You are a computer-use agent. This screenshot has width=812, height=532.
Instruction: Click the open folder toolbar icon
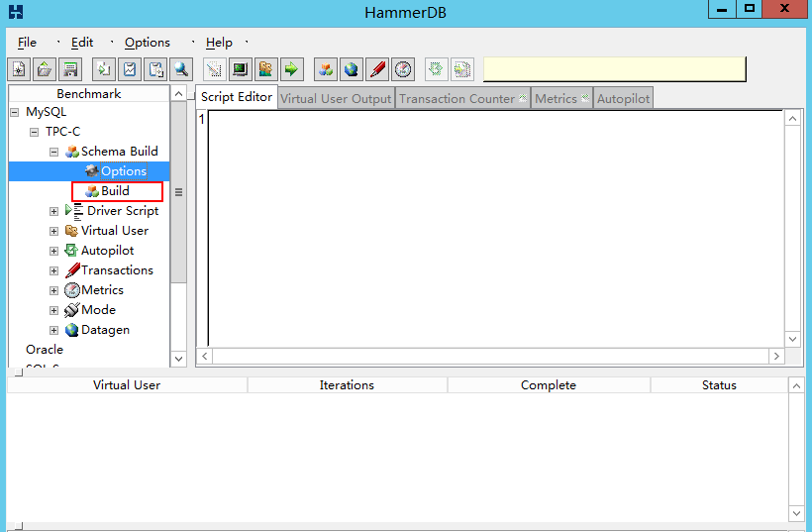point(45,69)
